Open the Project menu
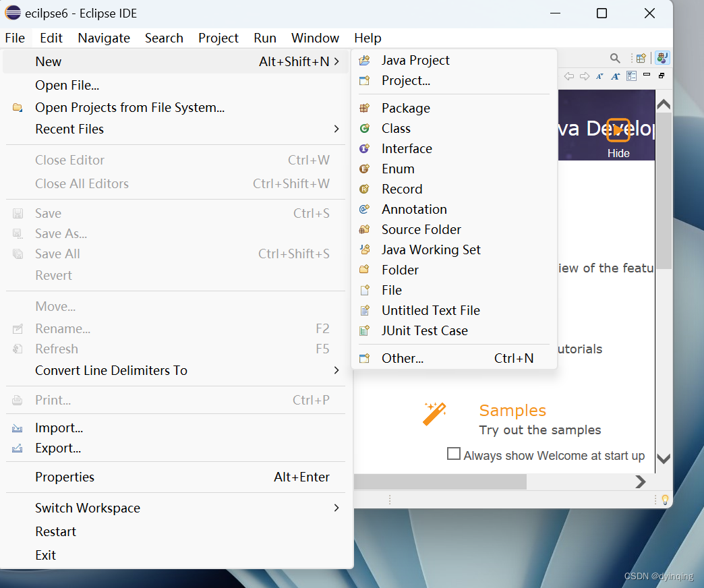 tap(218, 38)
